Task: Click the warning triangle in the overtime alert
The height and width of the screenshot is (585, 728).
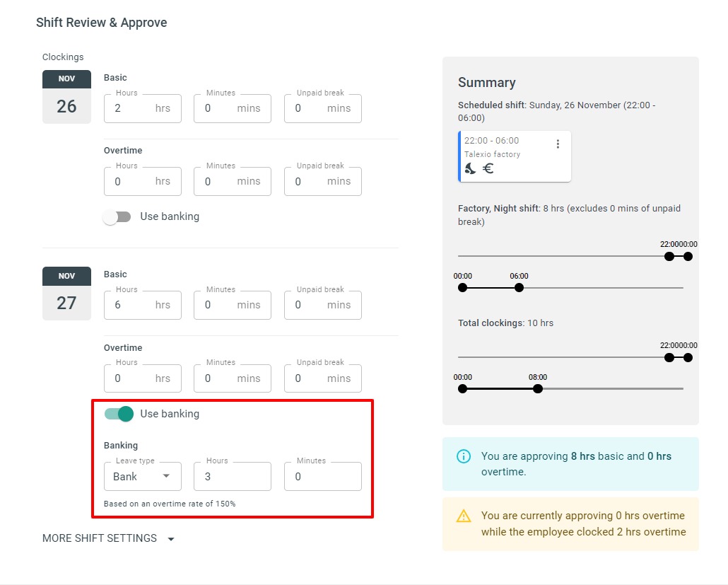Action: (464, 516)
